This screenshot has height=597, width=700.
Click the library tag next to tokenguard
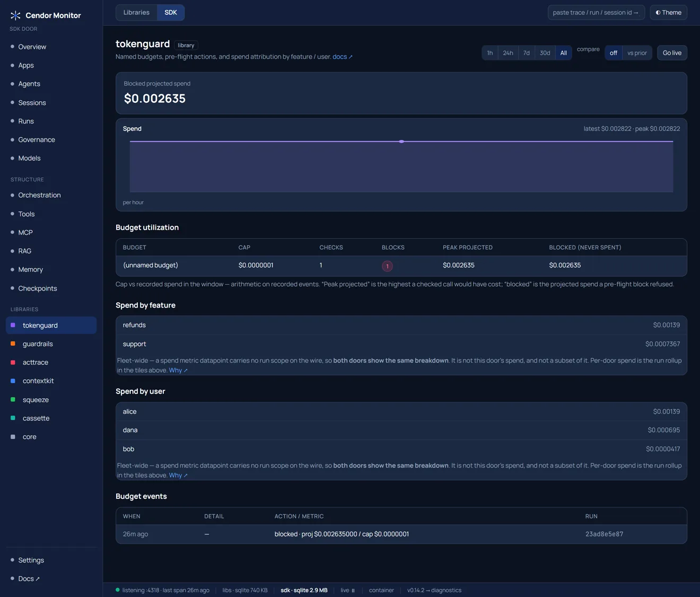(186, 45)
